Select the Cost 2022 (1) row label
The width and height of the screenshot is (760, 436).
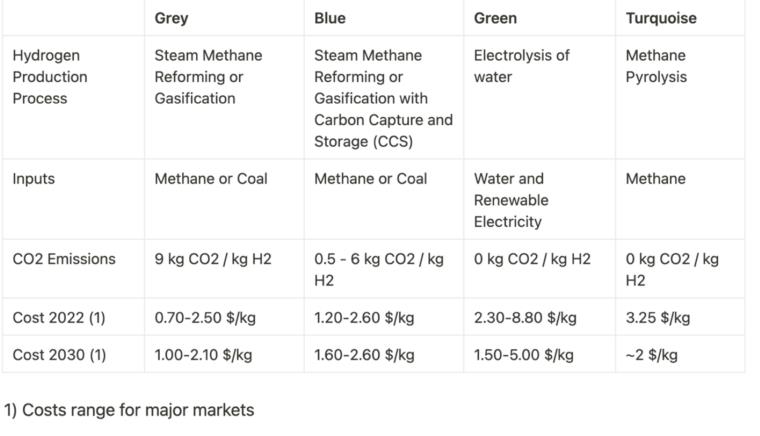tap(59, 318)
